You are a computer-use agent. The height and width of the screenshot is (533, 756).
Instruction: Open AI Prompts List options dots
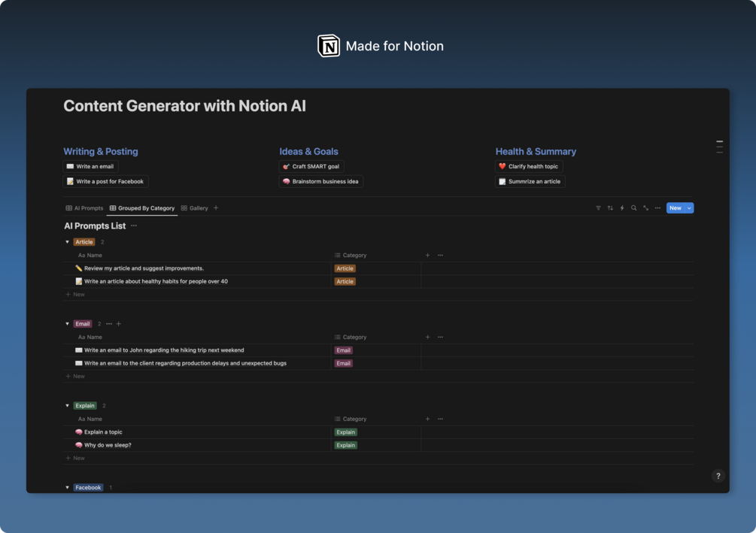pos(134,226)
